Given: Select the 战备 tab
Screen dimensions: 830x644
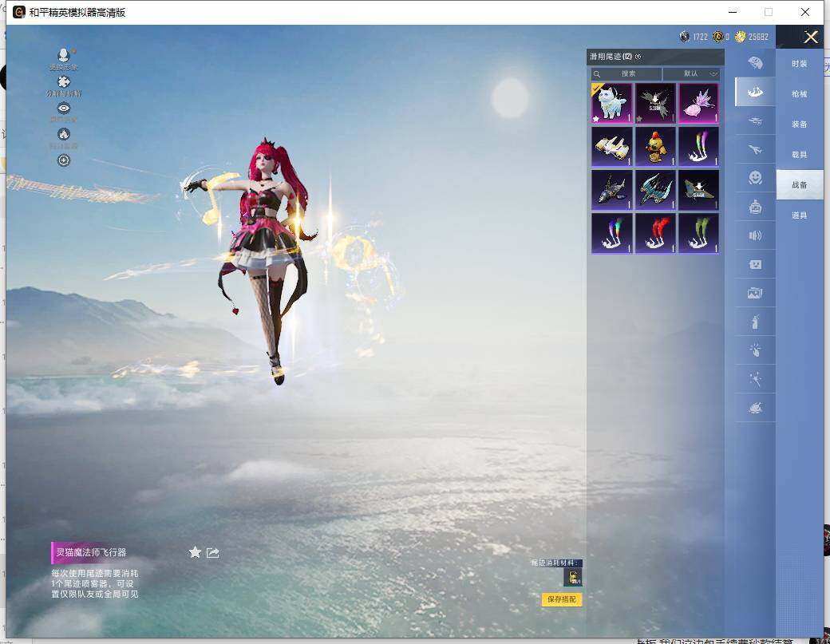Looking at the screenshot, I should pos(800,184).
